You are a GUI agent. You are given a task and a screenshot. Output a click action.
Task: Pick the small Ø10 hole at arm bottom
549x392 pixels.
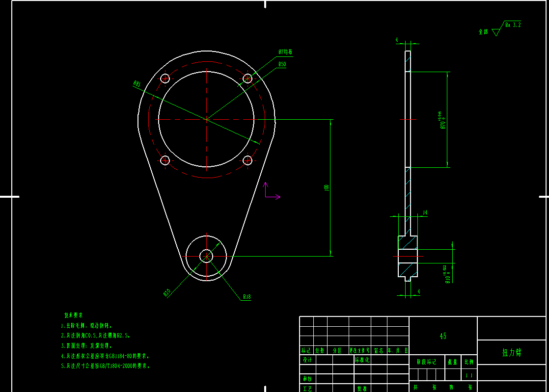[206, 256]
